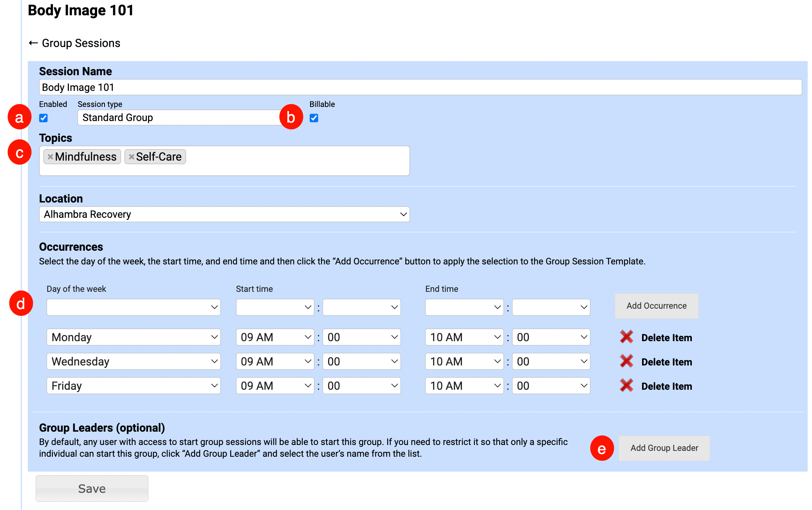Uncheck the Enabled checkbox
Screen dimensions: 812x510
43,118
